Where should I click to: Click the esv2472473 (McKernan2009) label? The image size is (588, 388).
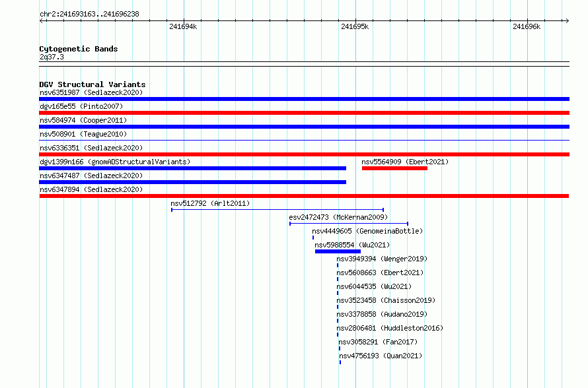pos(338,217)
